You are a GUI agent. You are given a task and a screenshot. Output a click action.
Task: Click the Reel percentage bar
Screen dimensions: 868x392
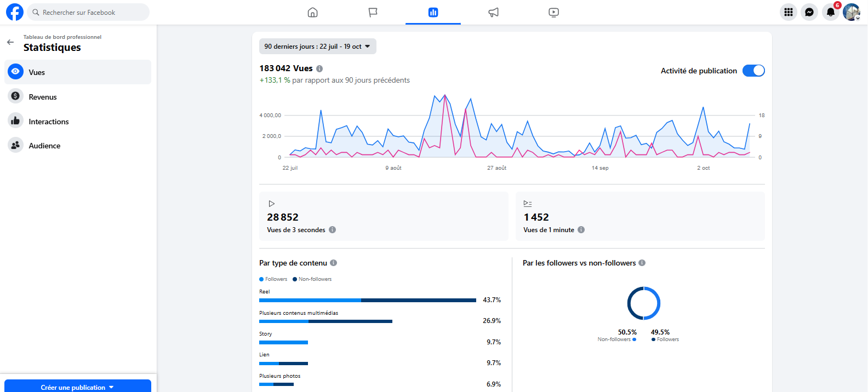(367, 300)
